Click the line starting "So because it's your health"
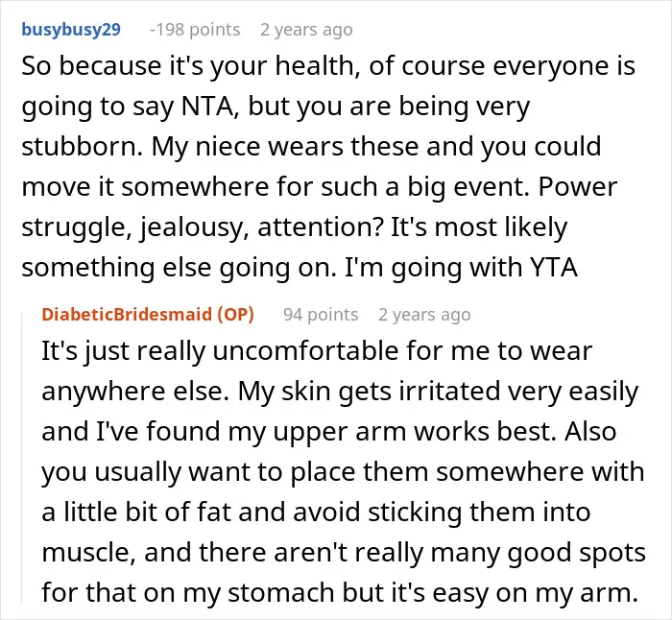 click(x=328, y=66)
